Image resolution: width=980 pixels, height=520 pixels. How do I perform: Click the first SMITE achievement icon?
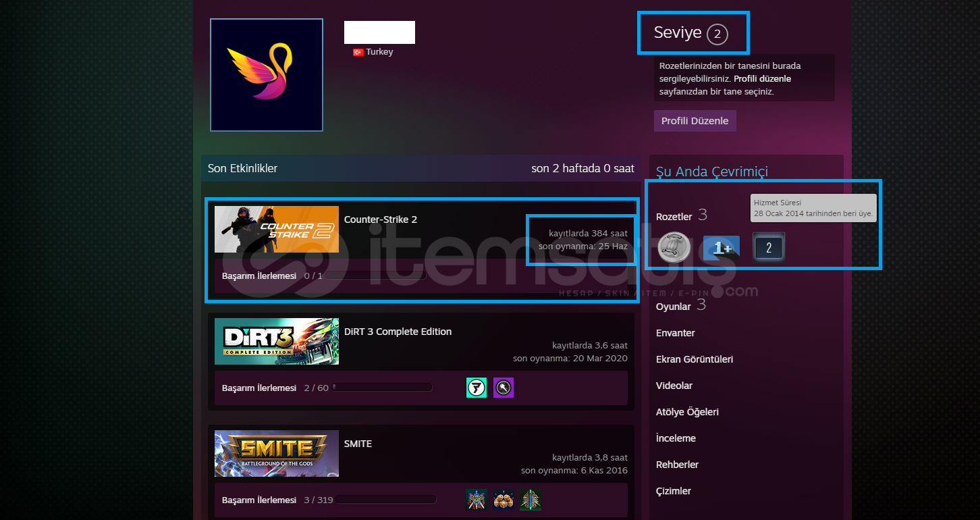point(477,500)
